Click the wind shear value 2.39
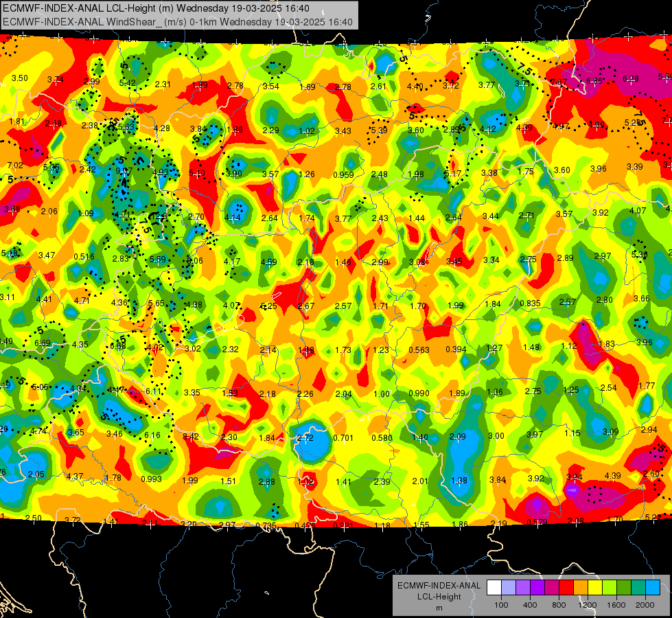This screenshot has height=618, width=672. pyautogui.click(x=382, y=481)
